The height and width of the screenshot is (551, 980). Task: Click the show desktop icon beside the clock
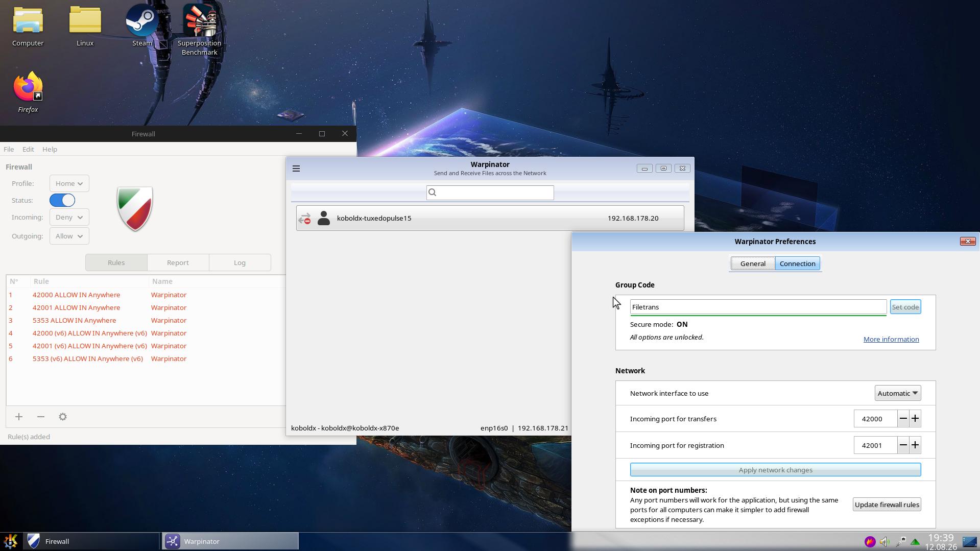(x=970, y=541)
